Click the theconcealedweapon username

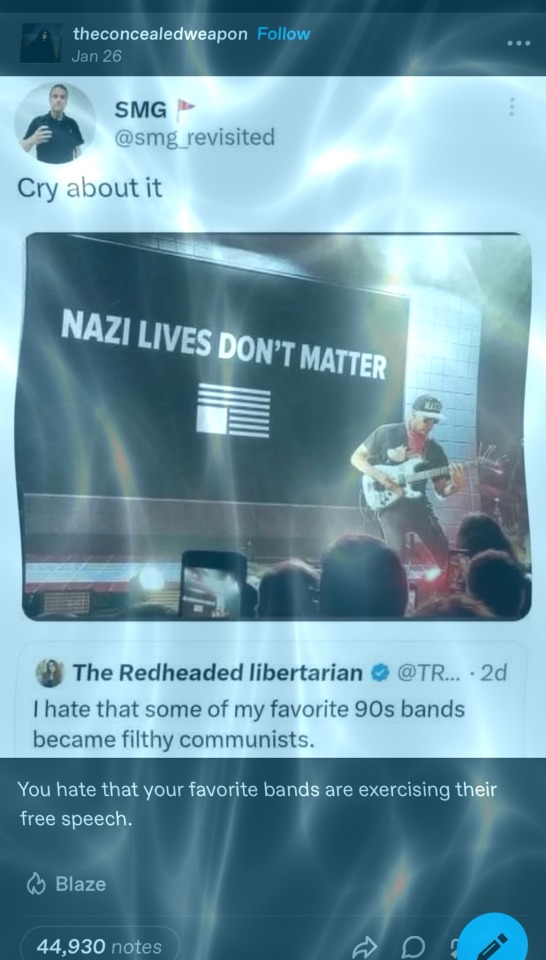coord(160,34)
